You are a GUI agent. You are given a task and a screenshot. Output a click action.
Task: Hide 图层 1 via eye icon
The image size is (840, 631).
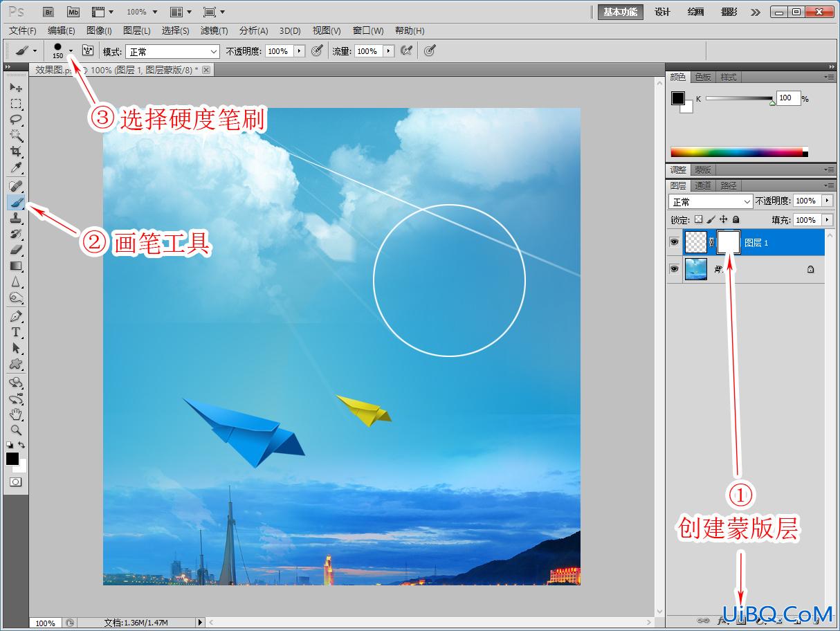tap(674, 243)
